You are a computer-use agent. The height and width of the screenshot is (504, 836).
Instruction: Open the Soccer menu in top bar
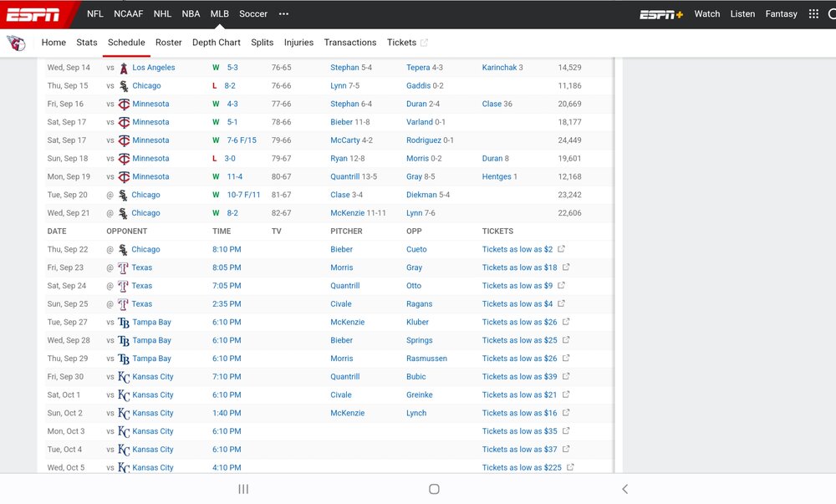point(253,14)
